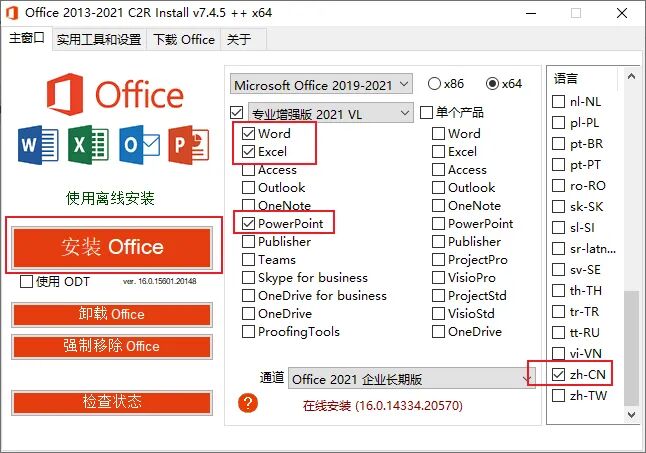Click the green Excel icon
The height and width of the screenshot is (453, 646).
(x=89, y=145)
